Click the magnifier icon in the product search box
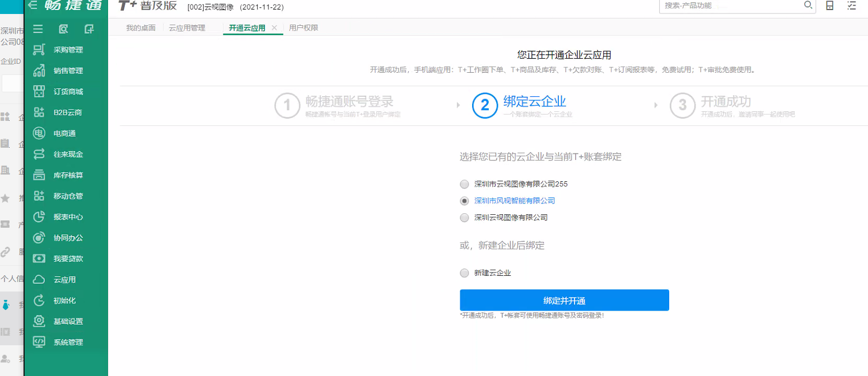The width and height of the screenshot is (868, 376). click(808, 5)
